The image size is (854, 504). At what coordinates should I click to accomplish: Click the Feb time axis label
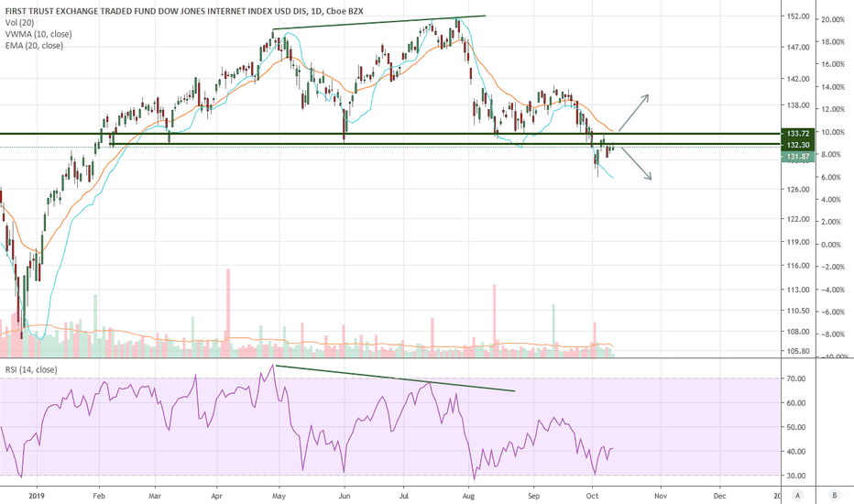point(99,496)
